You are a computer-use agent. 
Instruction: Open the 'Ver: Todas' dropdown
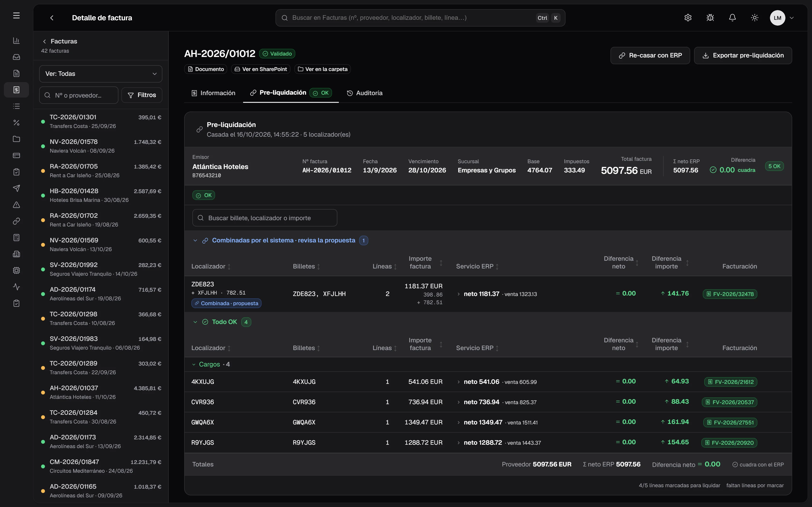tap(101, 74)
